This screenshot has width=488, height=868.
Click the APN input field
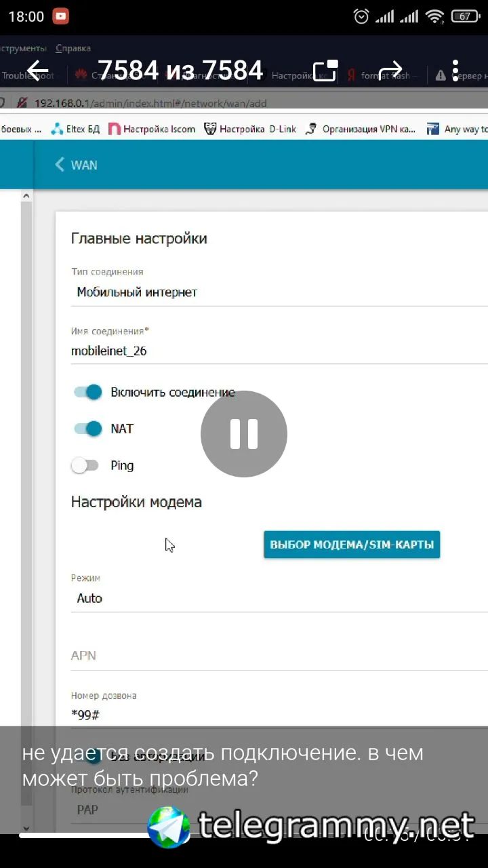(279, 656)
